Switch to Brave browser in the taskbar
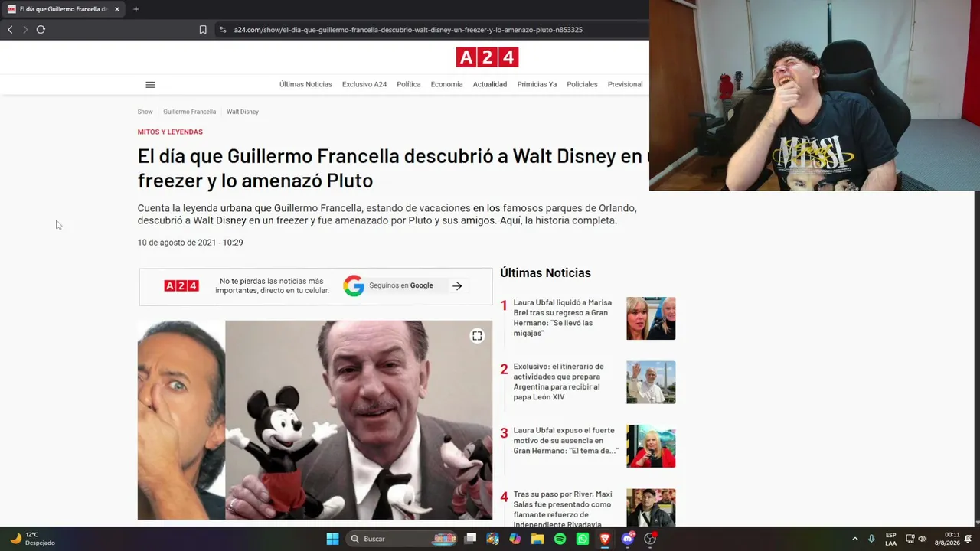Image resolution: width=980 pixels, height=551 pixels. coord(605,539)
